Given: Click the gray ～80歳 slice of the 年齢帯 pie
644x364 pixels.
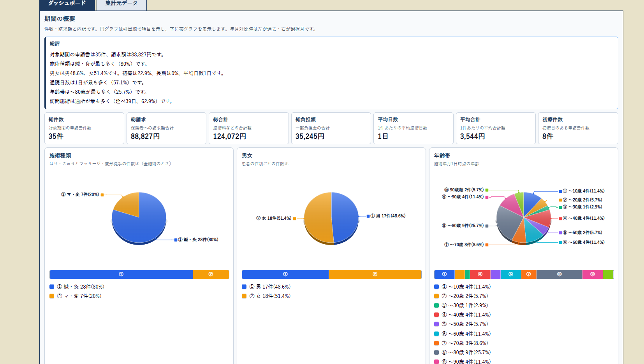Looking at the screenshot, I should click(508, 222).
